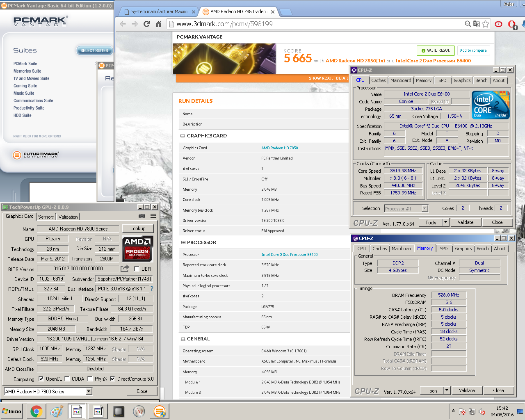Open Paint from the taskbar
Image resolution: width=525 pixels, height=420 pixels.
57,411
